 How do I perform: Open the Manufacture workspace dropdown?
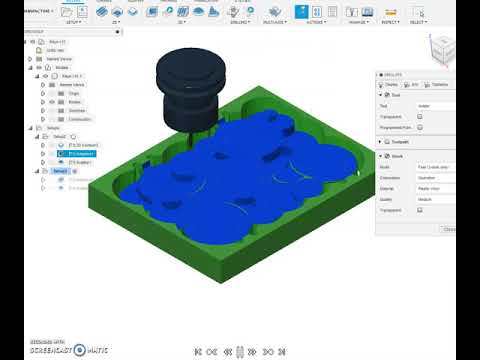coord(38,11)
